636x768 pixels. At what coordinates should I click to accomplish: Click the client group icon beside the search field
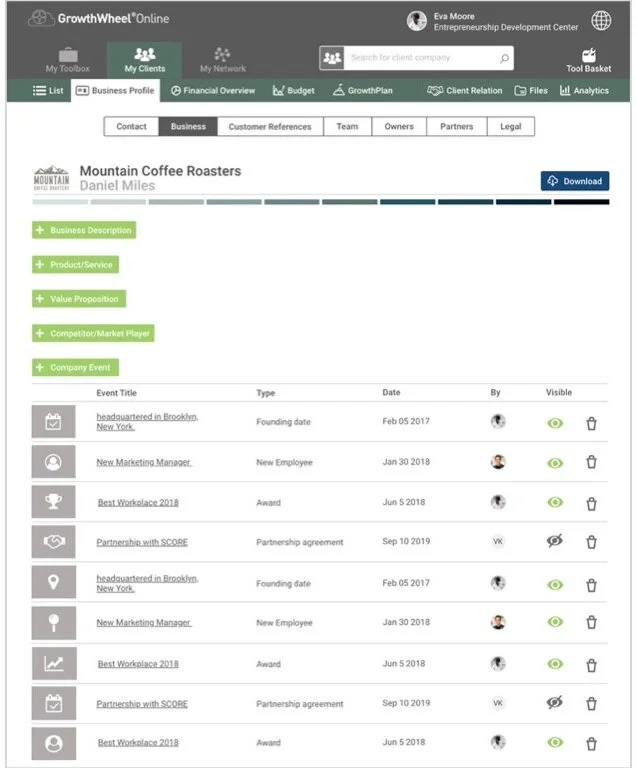[332, 58]
